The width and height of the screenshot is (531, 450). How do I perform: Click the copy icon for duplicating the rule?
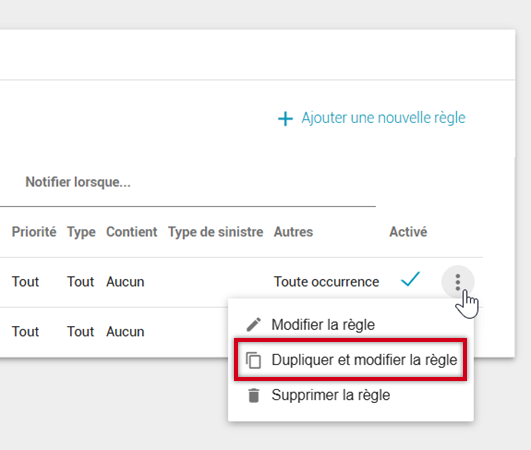tap(253, 360)
